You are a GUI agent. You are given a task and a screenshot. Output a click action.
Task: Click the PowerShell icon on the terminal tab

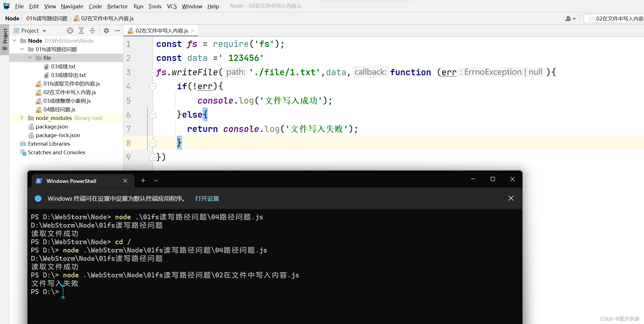point(39,181)
